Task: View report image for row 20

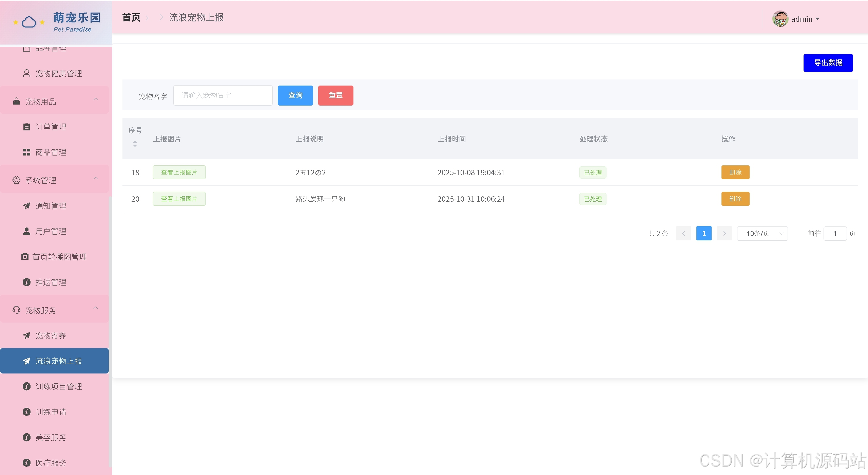Action: (179, 199)
